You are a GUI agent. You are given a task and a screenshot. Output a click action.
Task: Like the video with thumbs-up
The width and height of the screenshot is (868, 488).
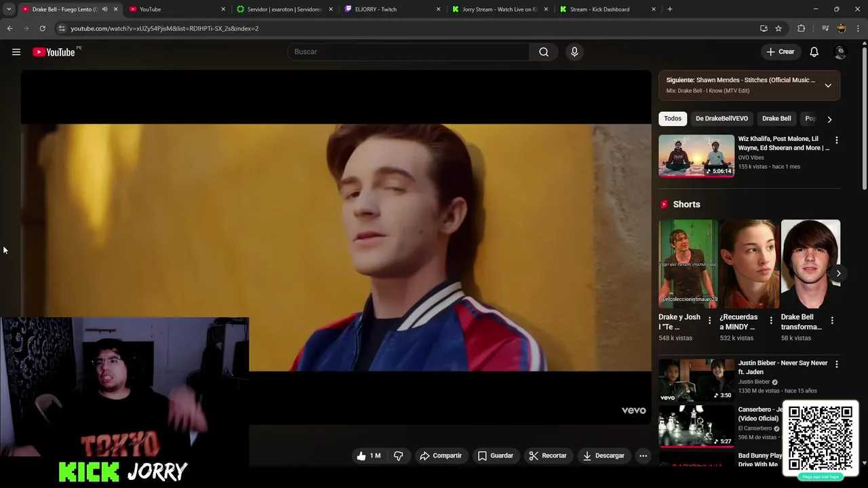(368, 455)
